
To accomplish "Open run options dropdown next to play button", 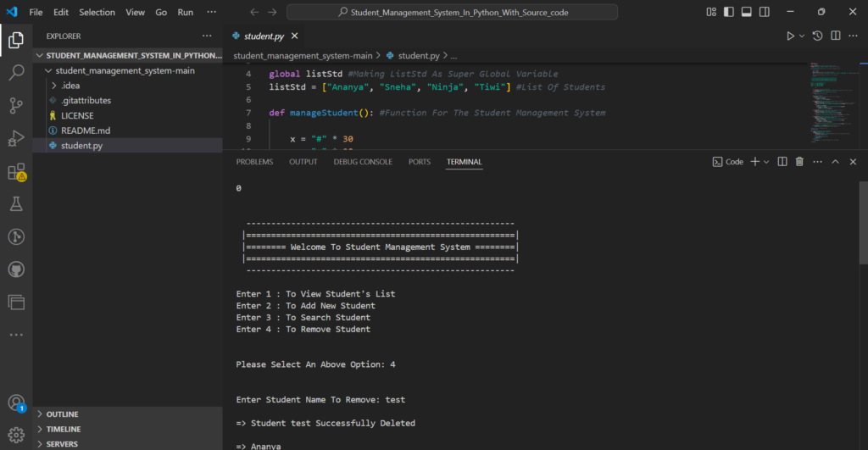I will (802, 36).
